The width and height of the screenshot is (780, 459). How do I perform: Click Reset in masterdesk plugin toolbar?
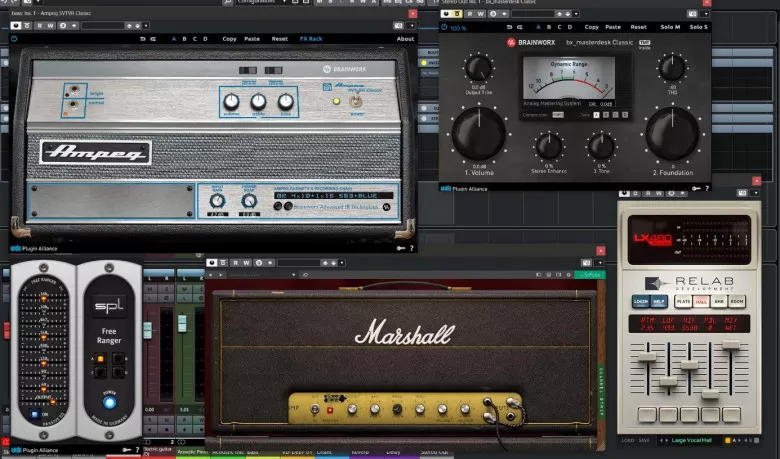(x=638, y=27)
